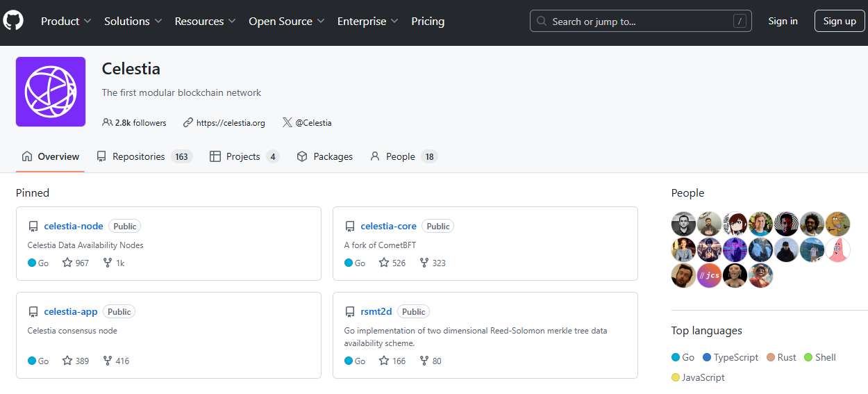Open the celestia-node repository link
Screen dimensions: 868x394
click(74, 226)
